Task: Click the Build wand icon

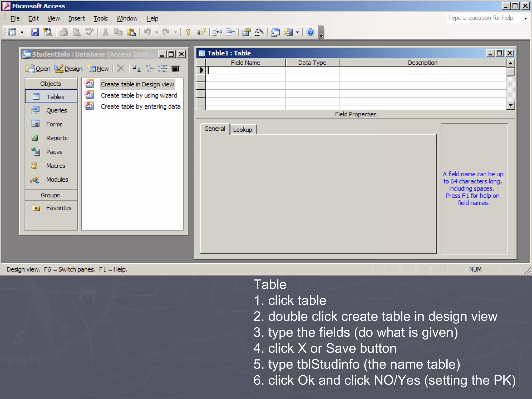Action: pos(259,32)
